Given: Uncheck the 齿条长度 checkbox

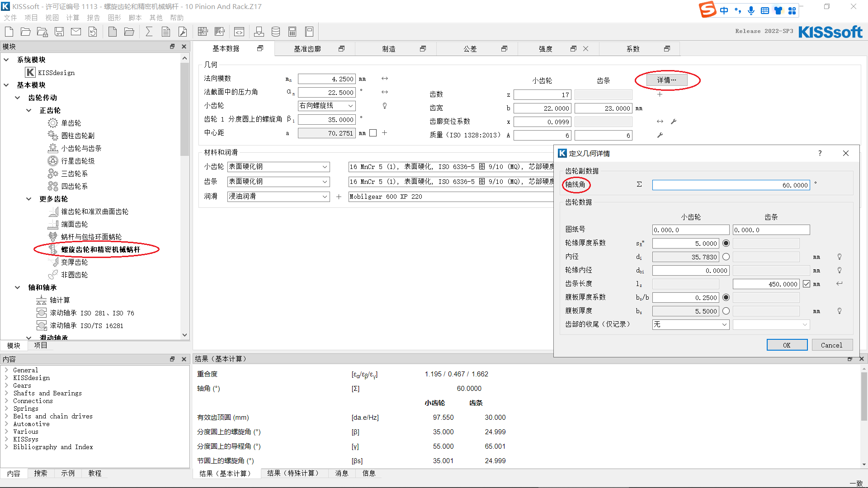Looking at the screenshot, I should click(x=807, y=284).
